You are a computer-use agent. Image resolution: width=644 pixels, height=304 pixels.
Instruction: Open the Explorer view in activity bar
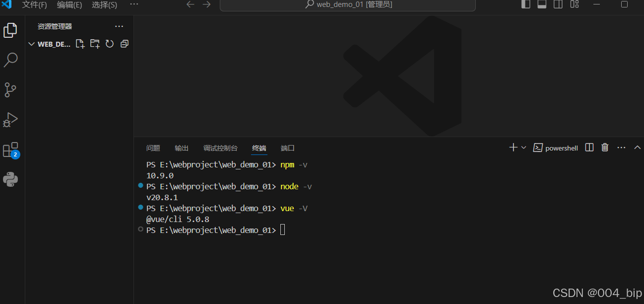click(x=10, y=30)
